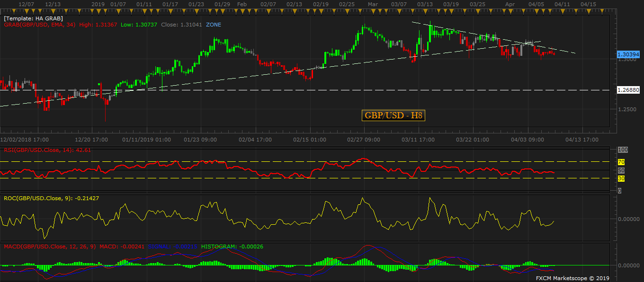Click the timeline marker under 01/07
The height and width of the screenshot is (282, 644).
pyautogui.click(x=119, y=10)
